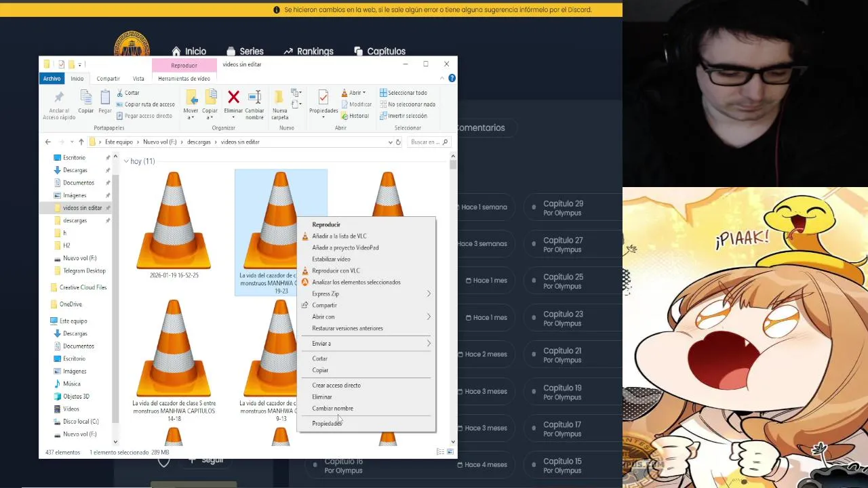Click the explorer help question-mark icon
This screenshot has width=868, height=488.
click(452, 79)
